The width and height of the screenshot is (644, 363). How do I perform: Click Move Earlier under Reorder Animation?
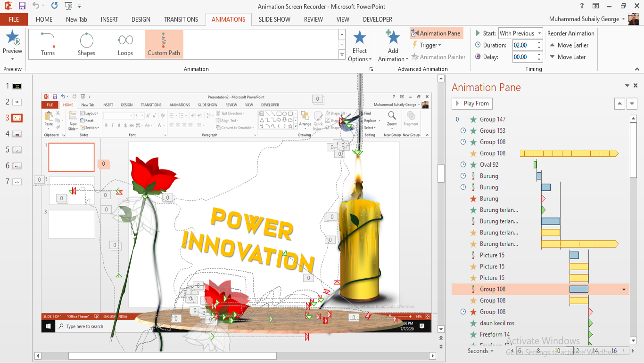coord(570,45)
